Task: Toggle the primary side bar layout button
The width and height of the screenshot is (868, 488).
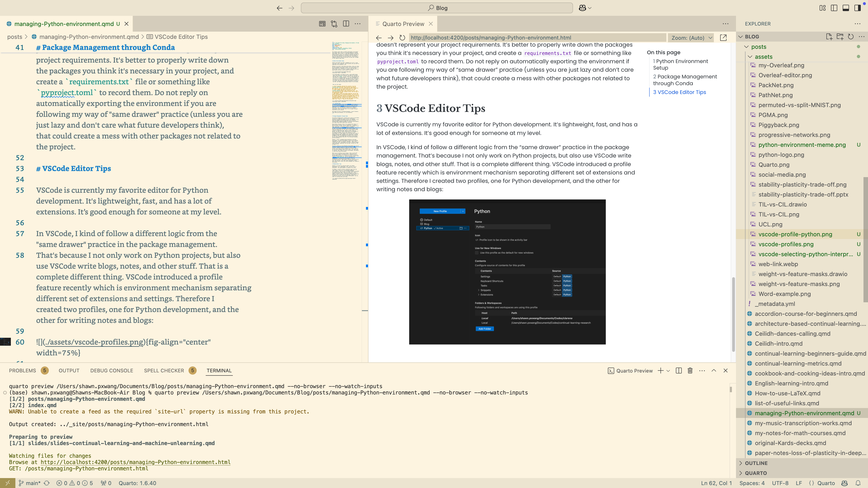Action: coord(834,8)
